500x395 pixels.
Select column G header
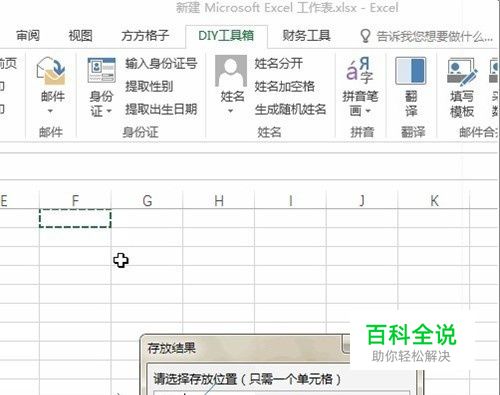[x=147, y=201]
